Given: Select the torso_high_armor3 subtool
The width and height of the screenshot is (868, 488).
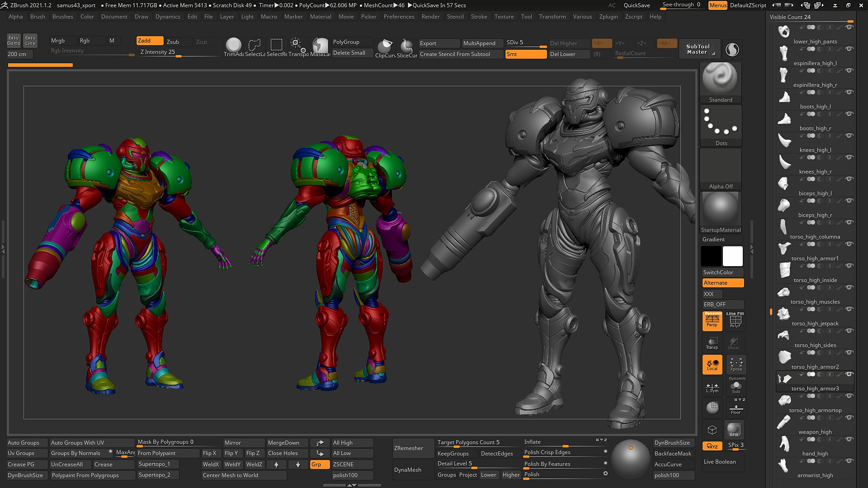Looking at the screenshot, I should pos(815,389).
